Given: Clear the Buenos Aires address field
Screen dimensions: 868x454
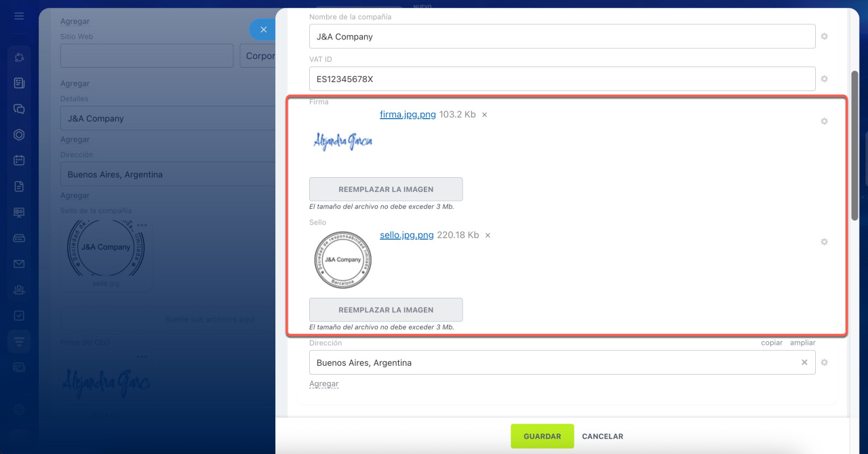Looking at the screenshot, I should (804, 362).
